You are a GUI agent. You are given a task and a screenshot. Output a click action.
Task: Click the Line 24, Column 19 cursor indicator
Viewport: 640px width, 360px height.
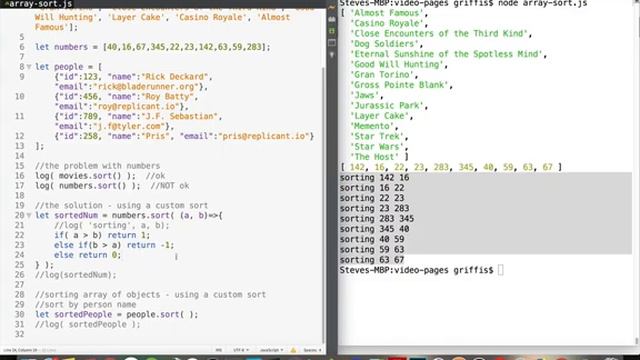coord(20,350)
